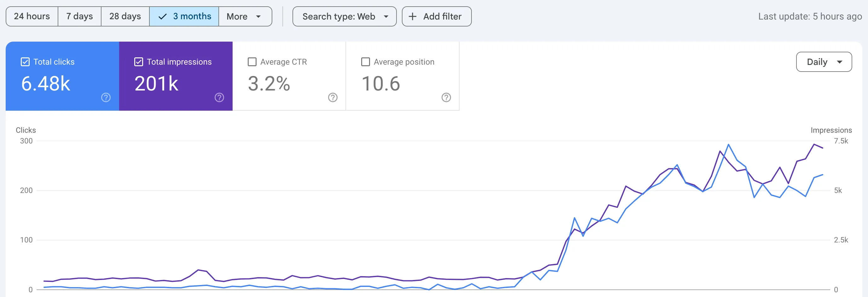Select the 7 days date range
The width and height of the screenshot is (868, 297).
click(79, 16)
